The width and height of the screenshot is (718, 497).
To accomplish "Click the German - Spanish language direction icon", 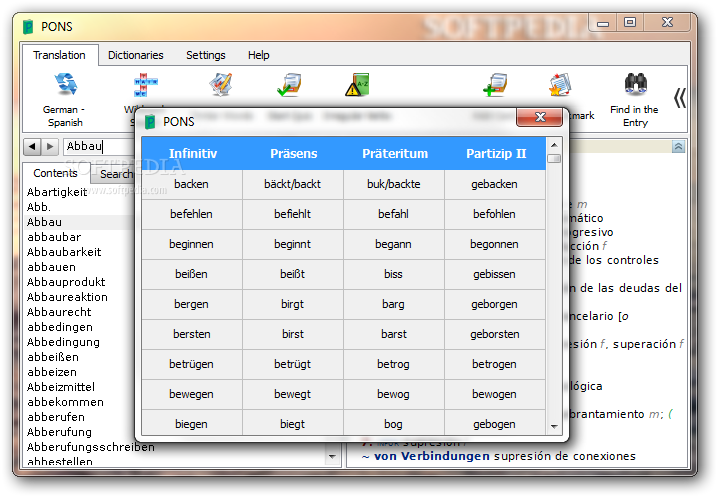I will [x=66, y=84].
